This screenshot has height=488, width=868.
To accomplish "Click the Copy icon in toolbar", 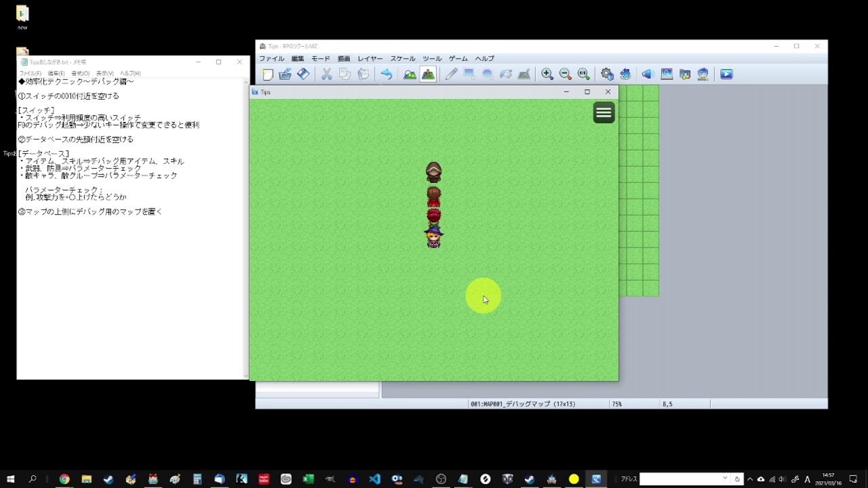I will click(344, 75).
